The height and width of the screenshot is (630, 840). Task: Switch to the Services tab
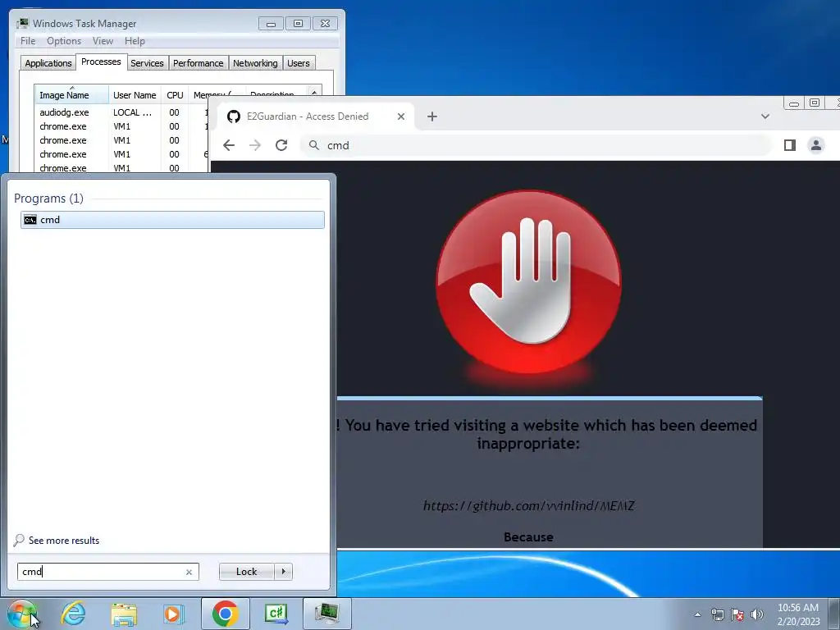[x=147, y=63]
